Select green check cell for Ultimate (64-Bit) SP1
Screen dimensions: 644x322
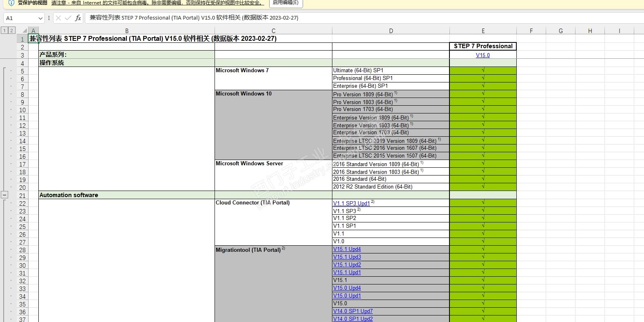tap(483, 71)
